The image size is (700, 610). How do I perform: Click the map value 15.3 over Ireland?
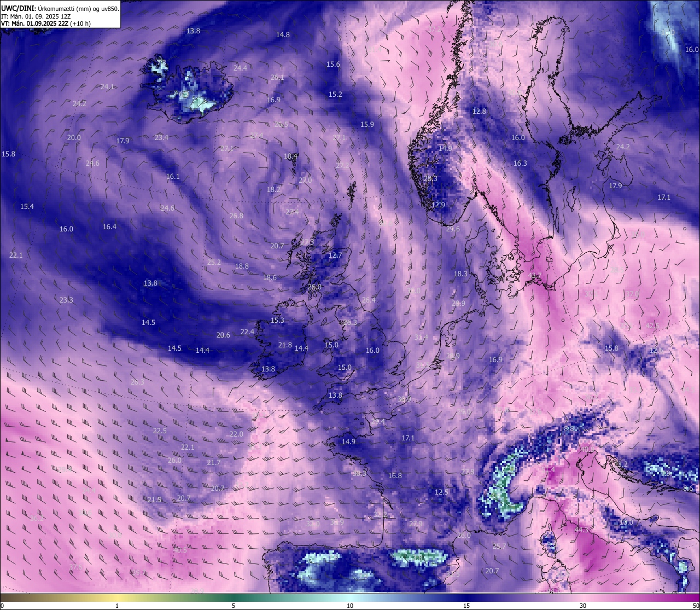tap(277, 320)
